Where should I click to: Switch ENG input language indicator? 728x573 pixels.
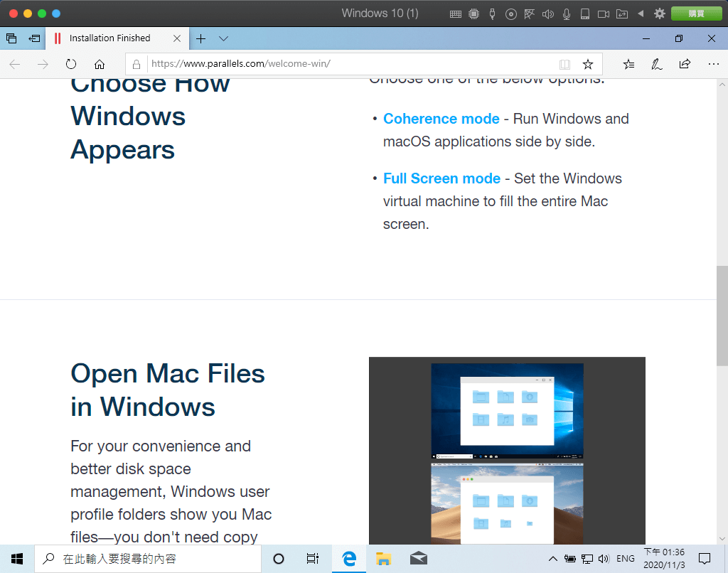point(626,559)
